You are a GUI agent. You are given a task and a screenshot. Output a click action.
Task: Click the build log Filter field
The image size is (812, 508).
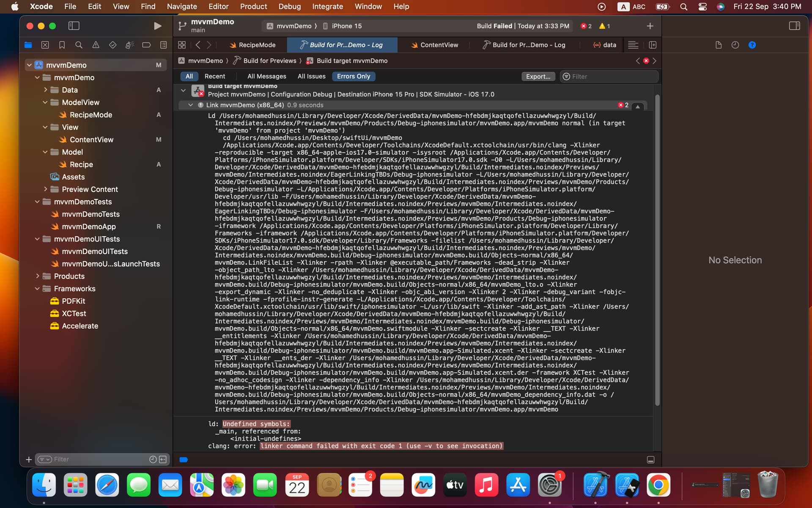[x=609, y=77]
